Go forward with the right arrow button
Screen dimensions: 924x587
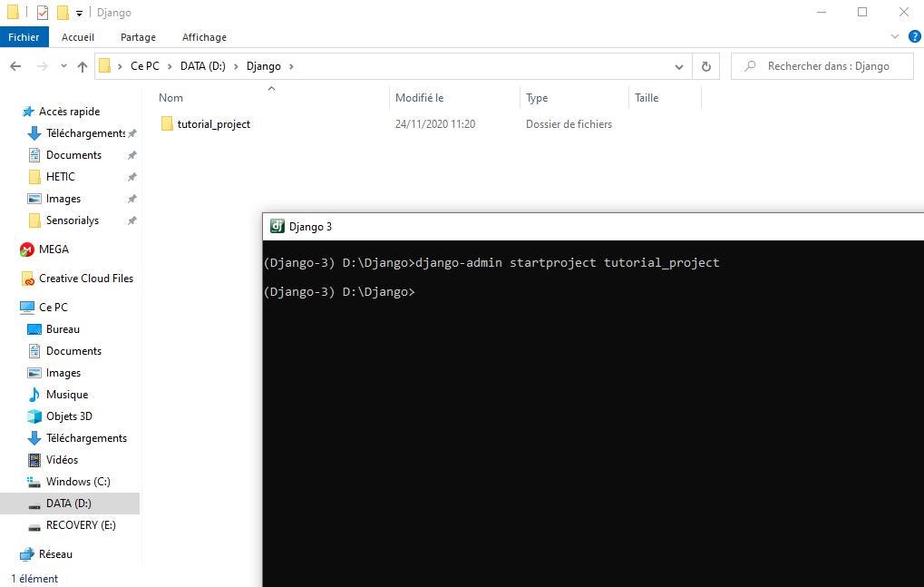(x=42, y=66)
